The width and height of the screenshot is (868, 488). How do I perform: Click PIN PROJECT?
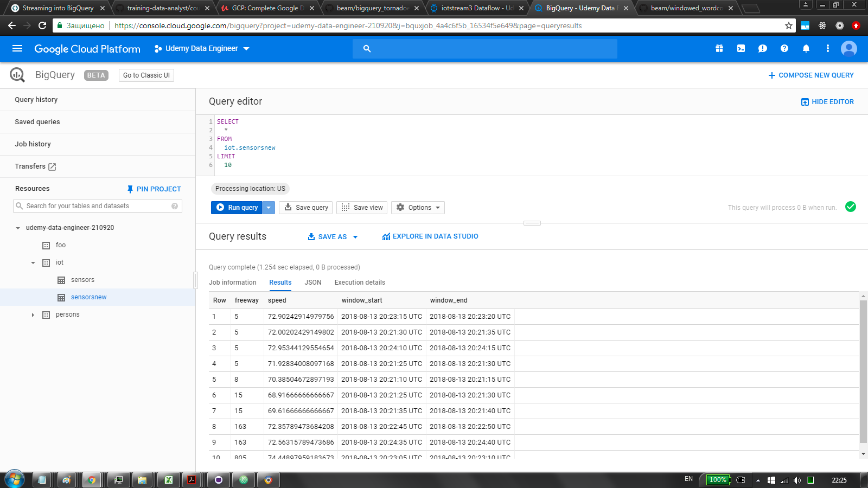[154, 189]
